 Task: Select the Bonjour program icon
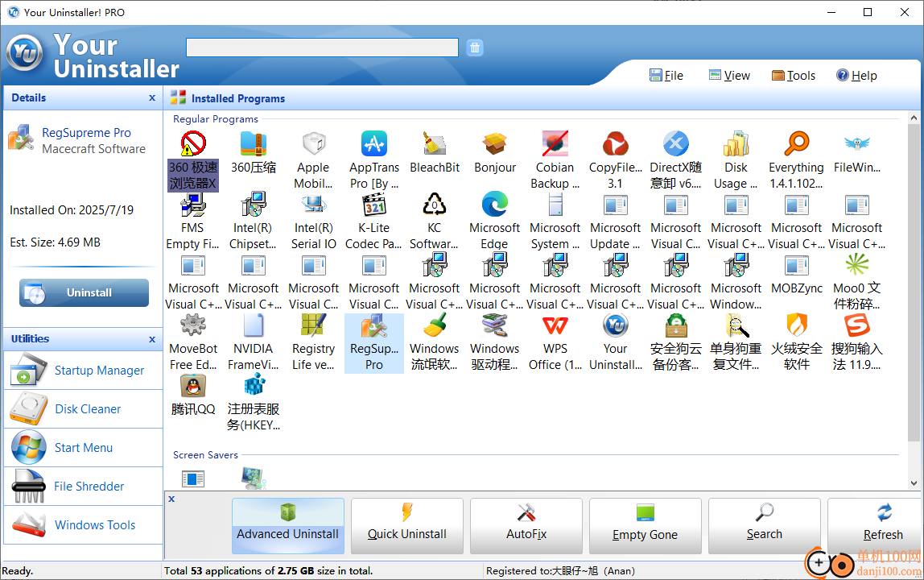click(495, 144)
